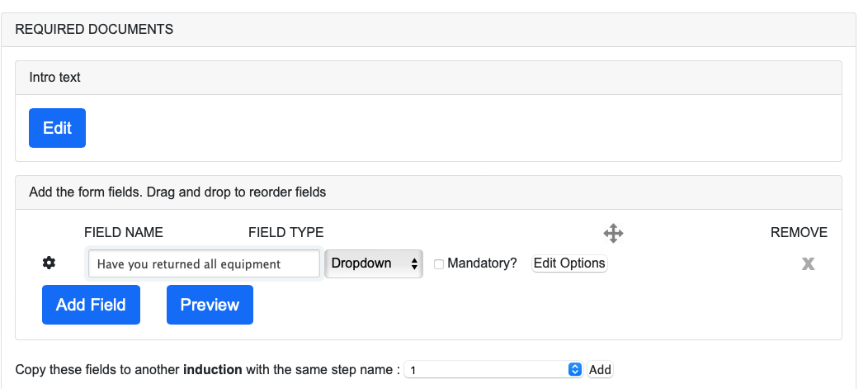Click the "Copy these fields to another induction" text
The image size is (868, 389).
click(x=207, y=370)
